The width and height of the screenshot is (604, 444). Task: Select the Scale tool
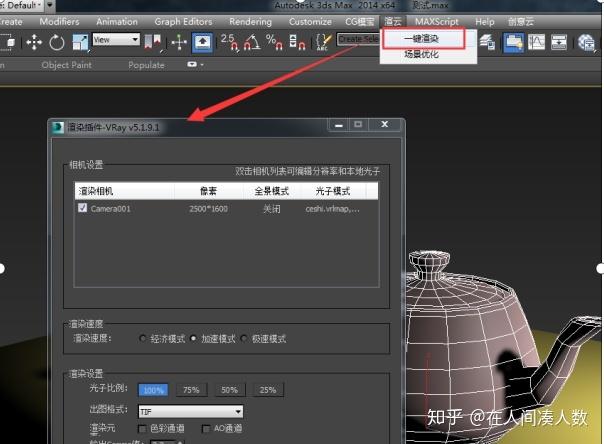tap(80, 42)
